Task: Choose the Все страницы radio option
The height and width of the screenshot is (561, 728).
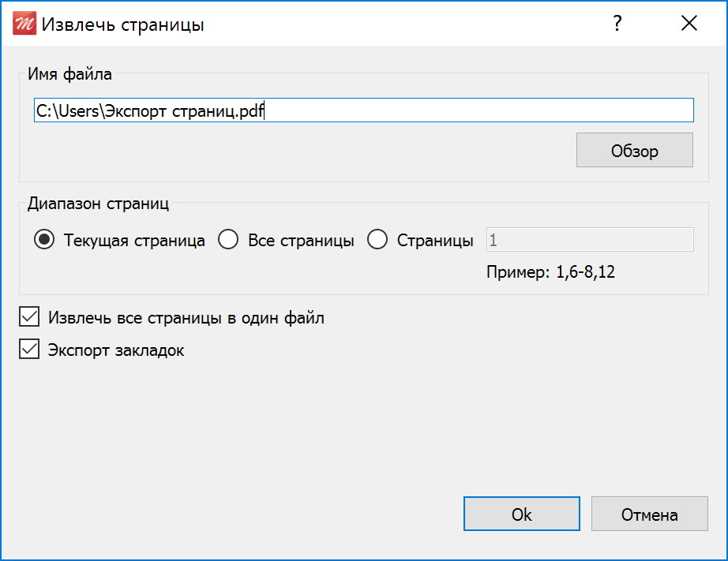Action: click(228, 240)
